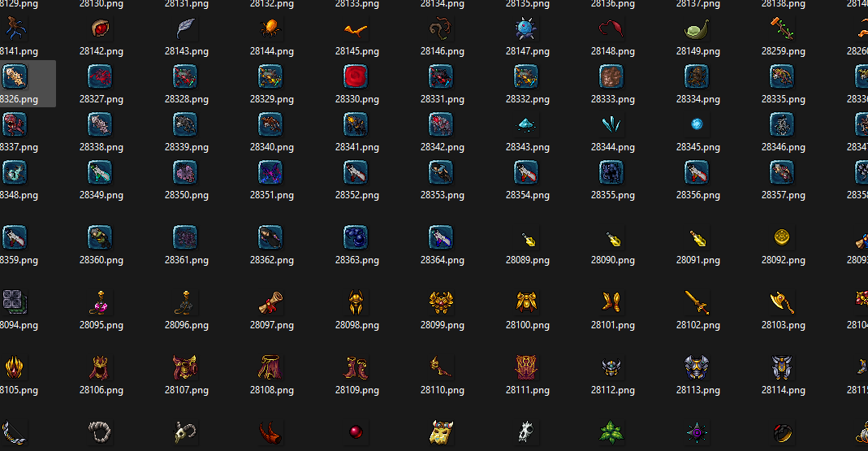
Task: Select the 28113.png blue plate armor icon
Action: (697, 367)
